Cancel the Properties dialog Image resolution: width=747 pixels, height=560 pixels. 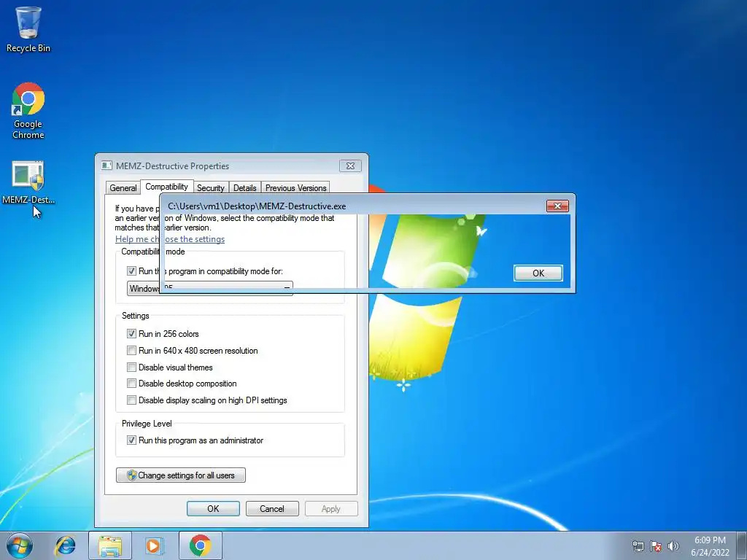click(x=272, y=508)
